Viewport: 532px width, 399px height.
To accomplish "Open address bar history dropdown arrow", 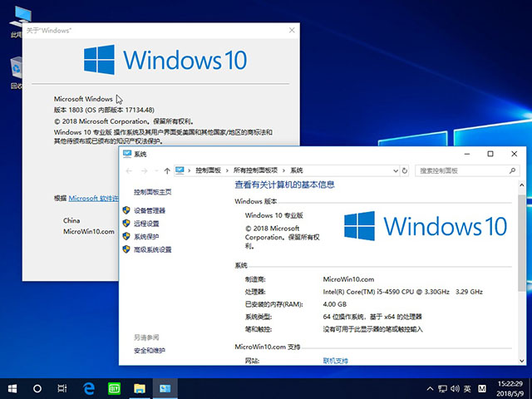I will click(x=396, y=170).
